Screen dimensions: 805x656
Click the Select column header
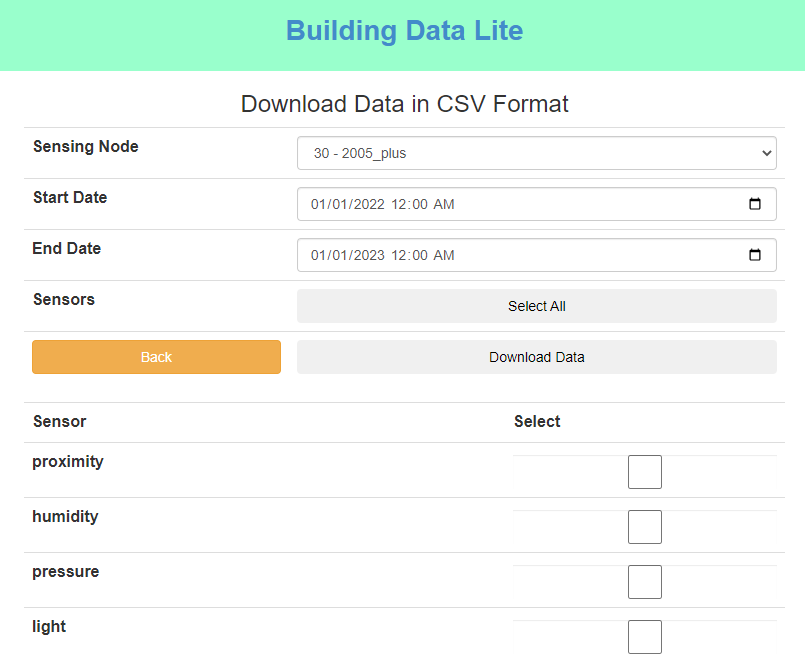click(537, 422)
